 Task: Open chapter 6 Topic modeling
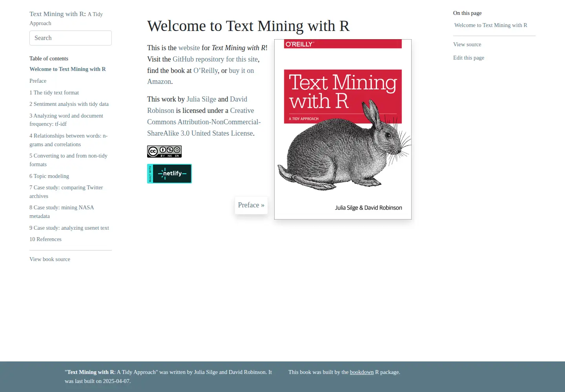(49, 176)
